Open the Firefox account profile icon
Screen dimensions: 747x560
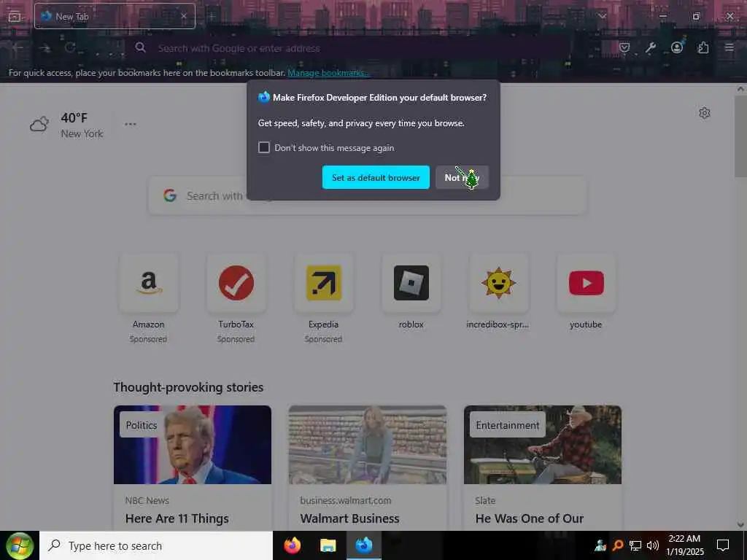(x=676, y=47)
